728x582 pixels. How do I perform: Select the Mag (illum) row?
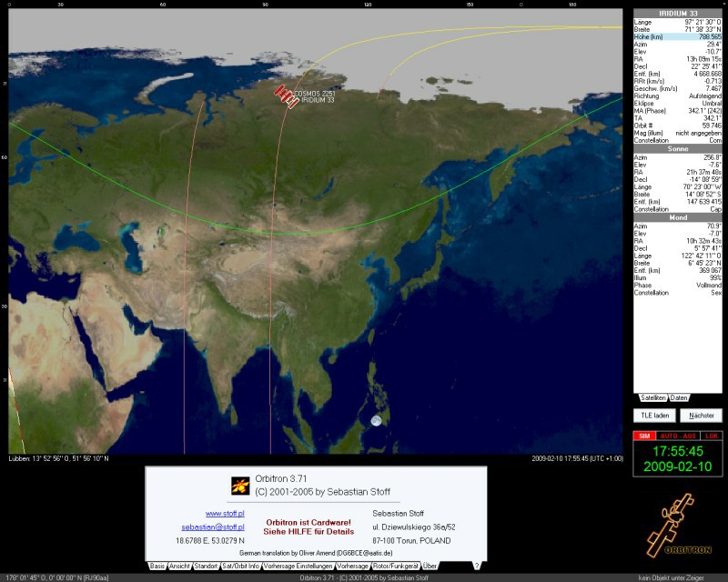tap(678, 133)
